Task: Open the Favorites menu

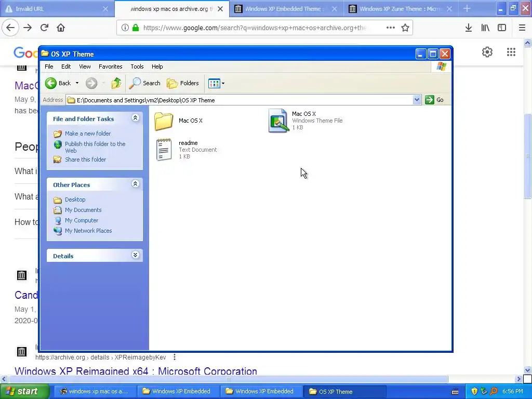Action: click(110, 66)
